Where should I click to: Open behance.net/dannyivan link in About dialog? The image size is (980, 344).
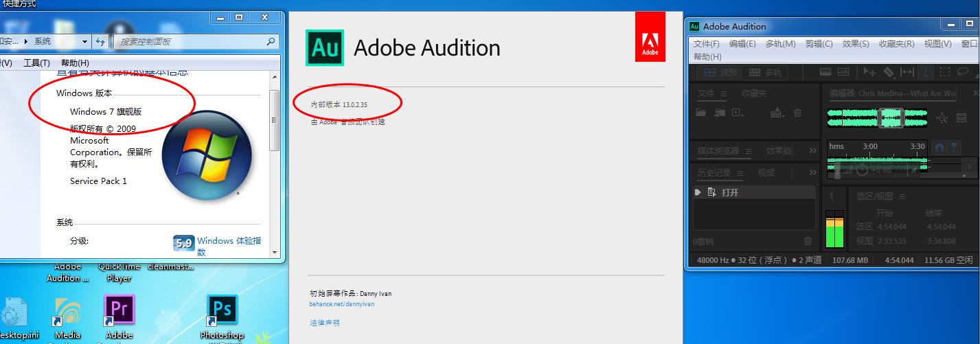pyautogui.click(x=342, y=304)
